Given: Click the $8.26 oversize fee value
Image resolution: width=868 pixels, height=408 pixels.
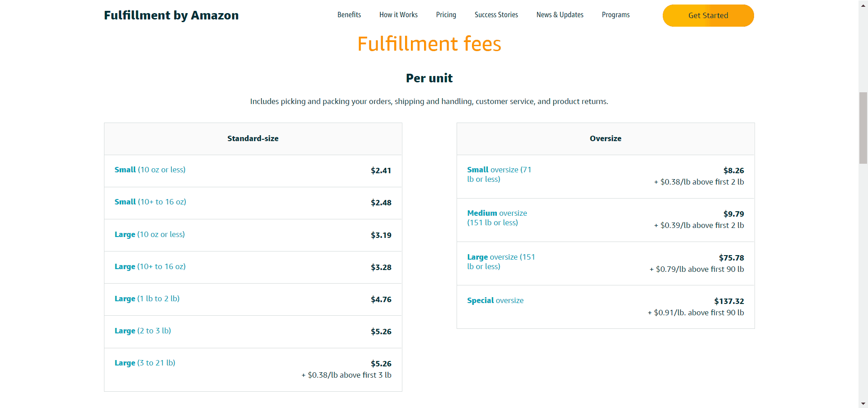Looking at the screenshot, I should (733, 171).
